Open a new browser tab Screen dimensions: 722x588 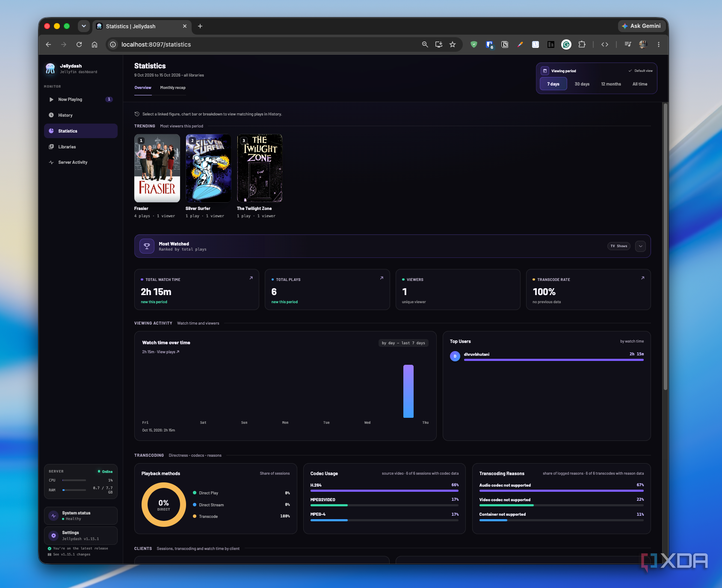pos(200,26)
